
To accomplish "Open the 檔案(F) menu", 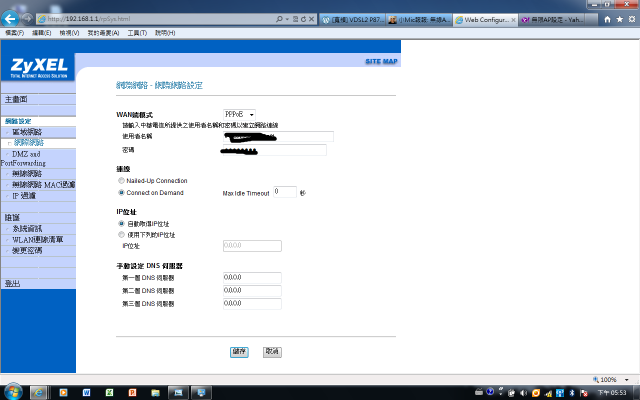I will tap(15, 33).
